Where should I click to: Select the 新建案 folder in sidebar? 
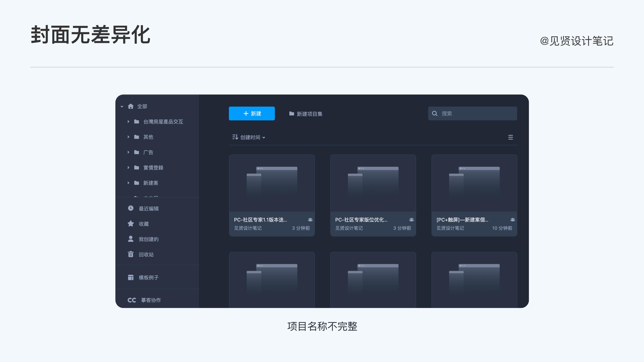click(150, 183)
